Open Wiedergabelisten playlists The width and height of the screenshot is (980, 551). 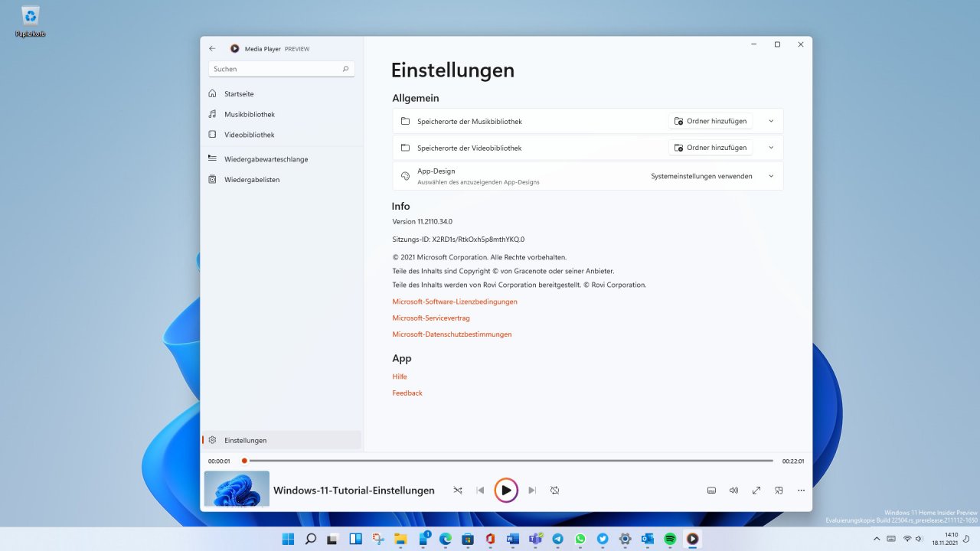pyautogui.click(x=282, y=180)
